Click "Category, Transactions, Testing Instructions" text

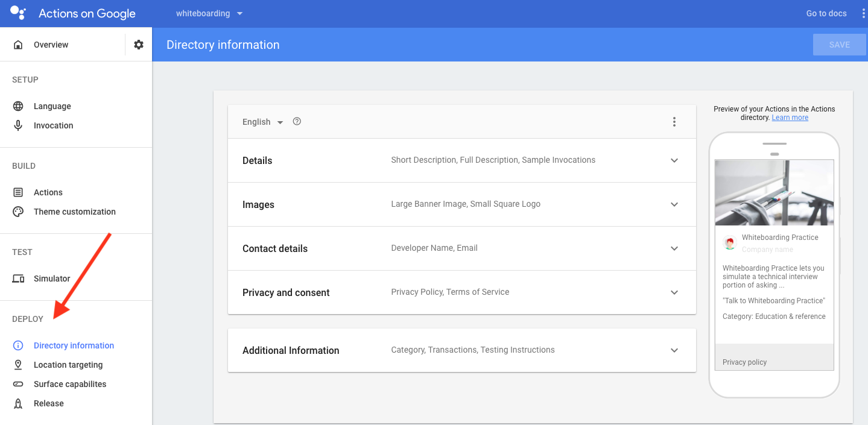[x=473, y=350]
